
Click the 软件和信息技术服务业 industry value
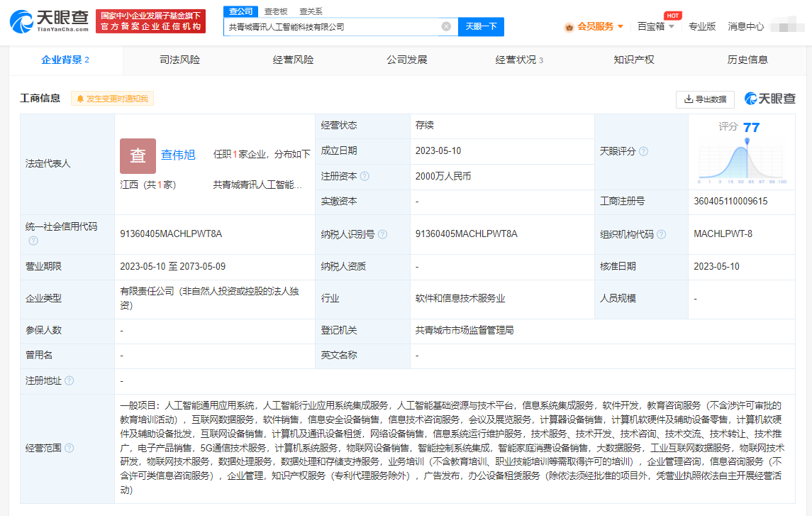pyautogui.click(x=460, y=298)
